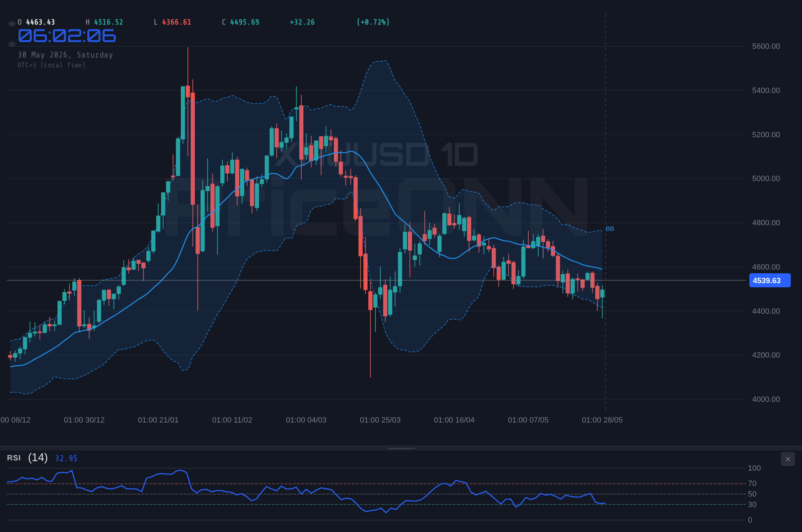The image size is (802, 532).
Task: Click the 5000.00 price axis label
Action: pos(766,179)
